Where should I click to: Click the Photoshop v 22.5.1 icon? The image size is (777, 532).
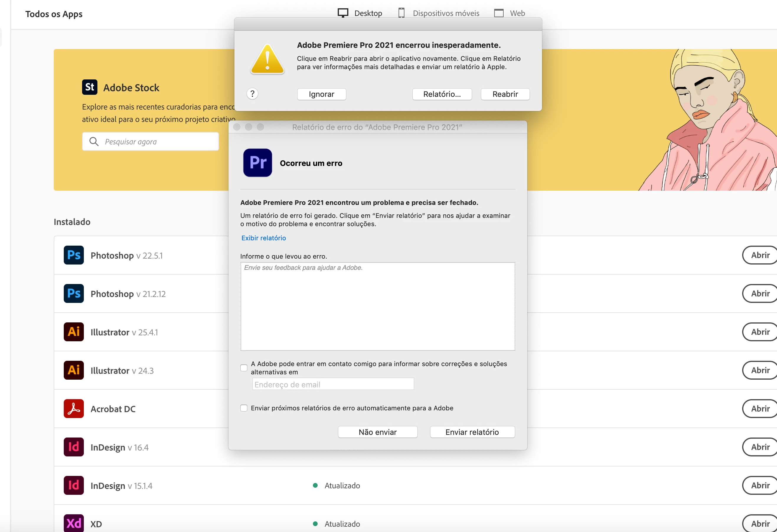tap(74, 255)
